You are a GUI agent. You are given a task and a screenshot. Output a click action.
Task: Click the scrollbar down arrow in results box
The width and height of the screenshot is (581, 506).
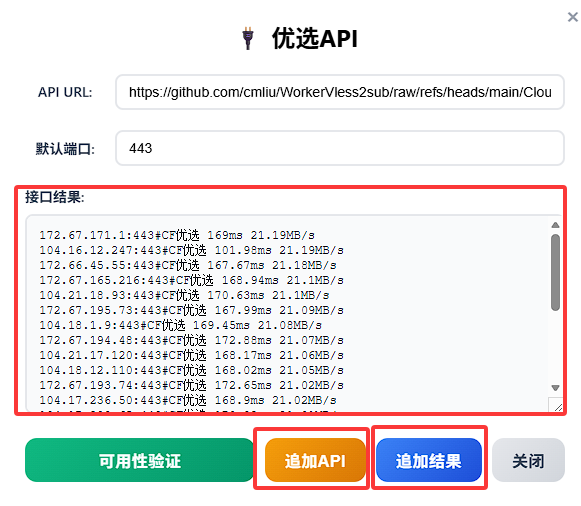[x=555, y=388]
